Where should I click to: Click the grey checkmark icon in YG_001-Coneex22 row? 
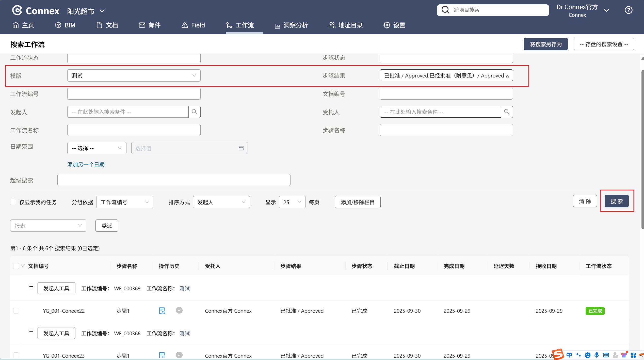[179, 310]
